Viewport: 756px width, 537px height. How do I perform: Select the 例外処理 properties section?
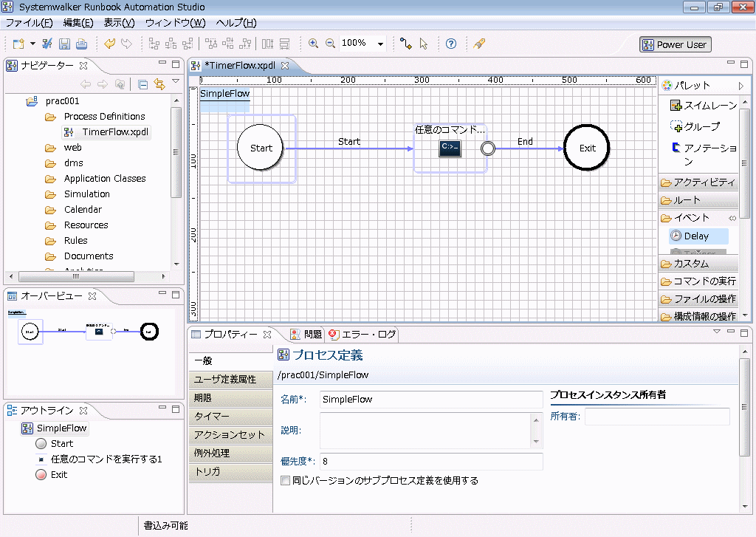coord(230,453)
